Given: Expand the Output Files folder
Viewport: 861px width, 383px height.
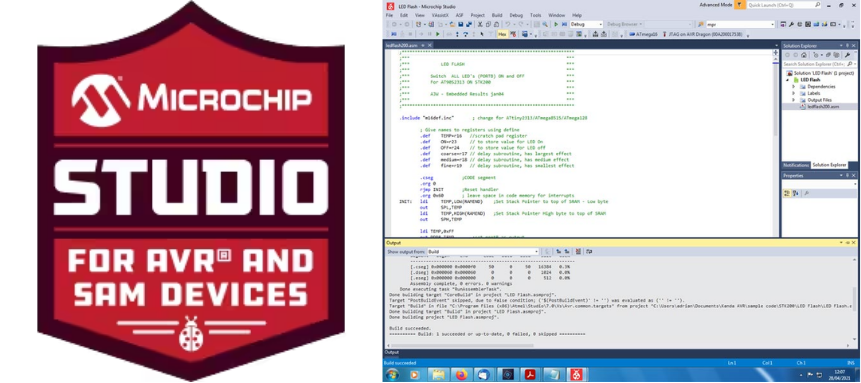Looking at the screenshot, I should coord(793,100).
